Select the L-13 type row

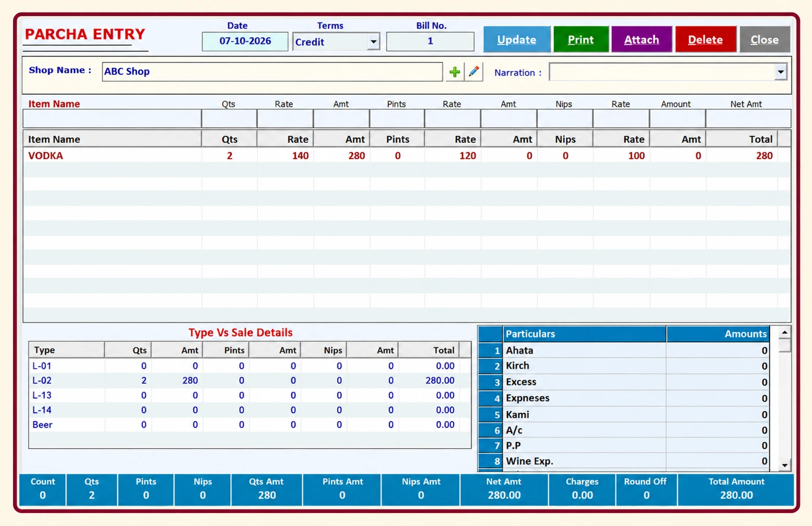250,395
